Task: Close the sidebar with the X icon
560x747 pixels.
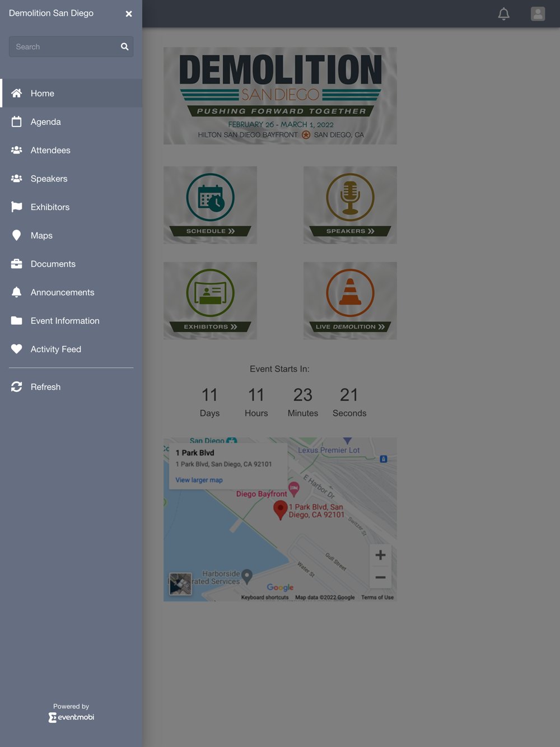Action: (x=129, y=13)
